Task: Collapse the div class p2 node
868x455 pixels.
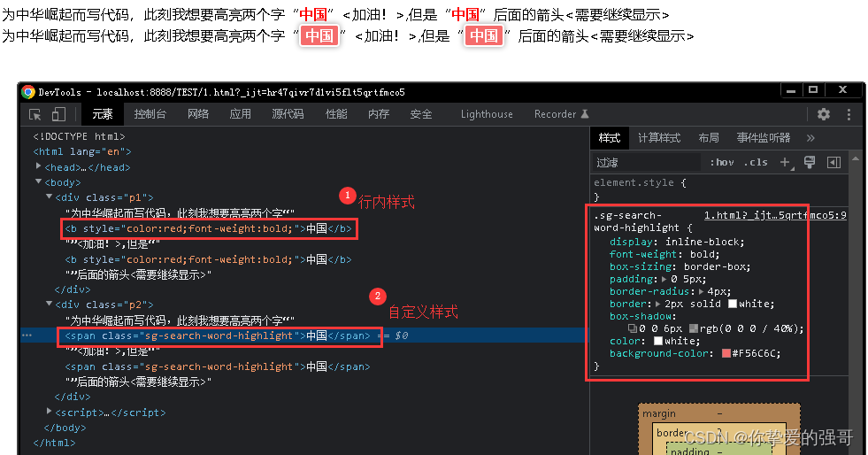Action: pyautogui.click(x=49, y=304)
